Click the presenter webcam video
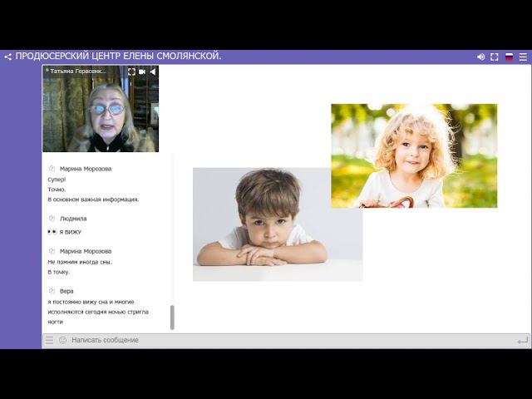Image resolution: width=532 pixels, height=399 pixels. 101,109
